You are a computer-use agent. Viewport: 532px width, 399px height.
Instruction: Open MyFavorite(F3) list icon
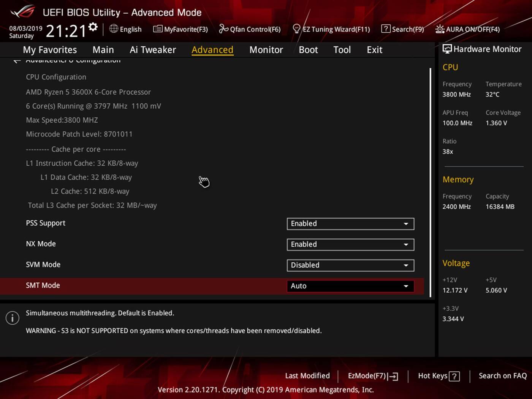pos(157,29)
